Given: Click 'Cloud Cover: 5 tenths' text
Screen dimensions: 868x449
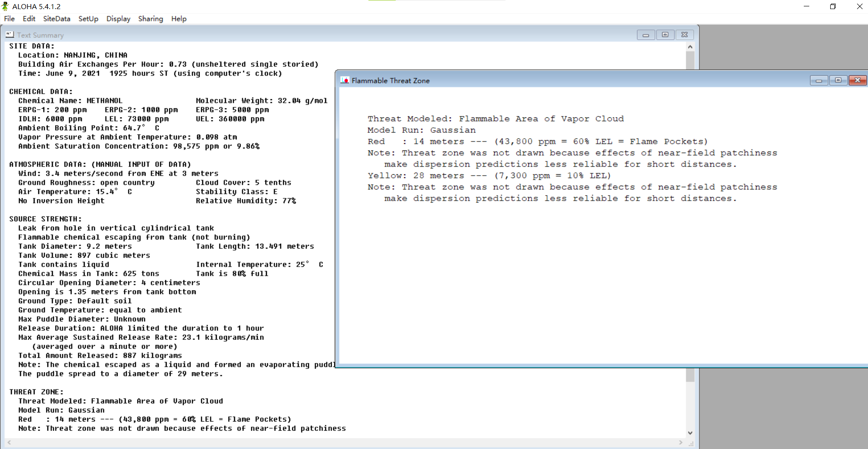Looking at the screenshot, I should pos(244,182).
